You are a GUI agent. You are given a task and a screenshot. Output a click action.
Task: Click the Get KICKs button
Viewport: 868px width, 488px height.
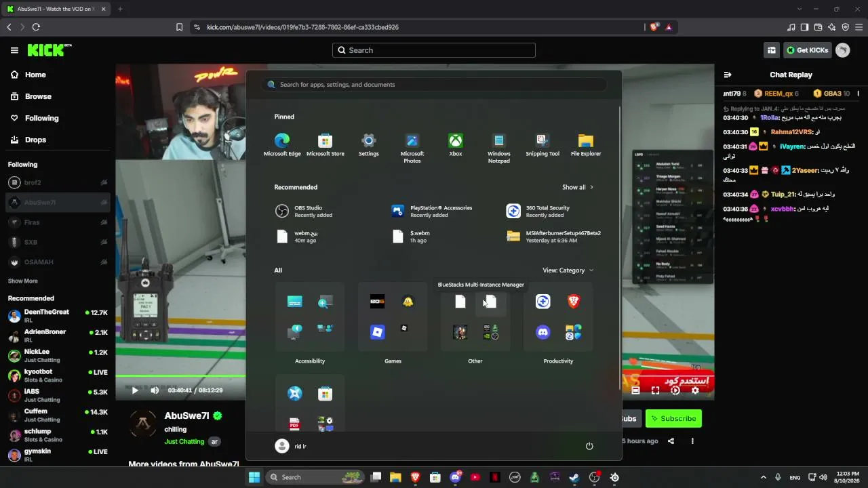[808, 50]
